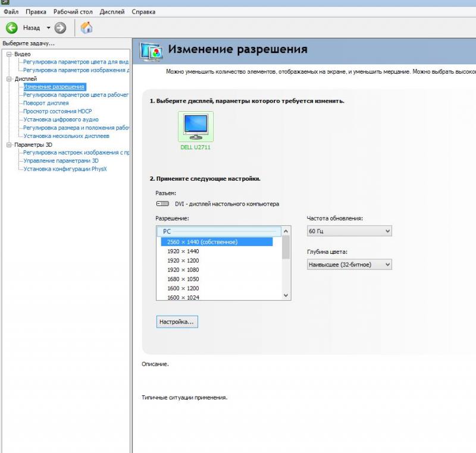Select the 1920 × 1080 resolution
Image resolution: width=476 pixels, height=453 pixels.
(183, 270)
